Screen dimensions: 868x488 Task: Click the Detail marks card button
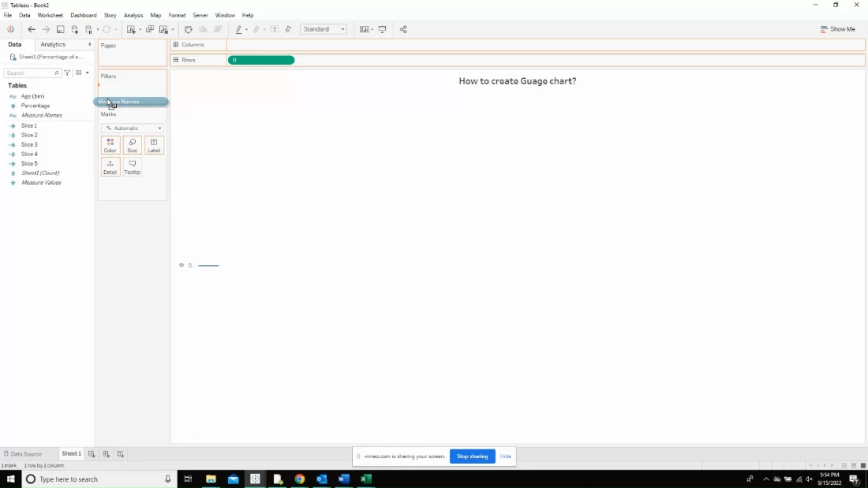coord(110,167)
